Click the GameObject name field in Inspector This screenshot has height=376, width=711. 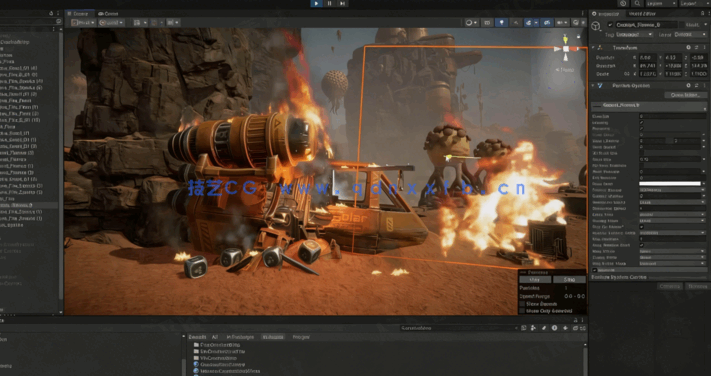(x=647, y=25)
